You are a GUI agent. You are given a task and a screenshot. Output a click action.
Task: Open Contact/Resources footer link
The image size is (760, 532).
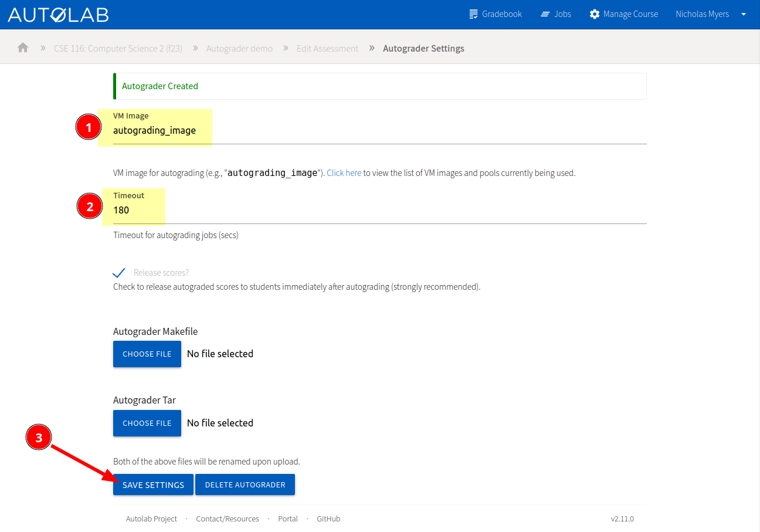point(228,519)
